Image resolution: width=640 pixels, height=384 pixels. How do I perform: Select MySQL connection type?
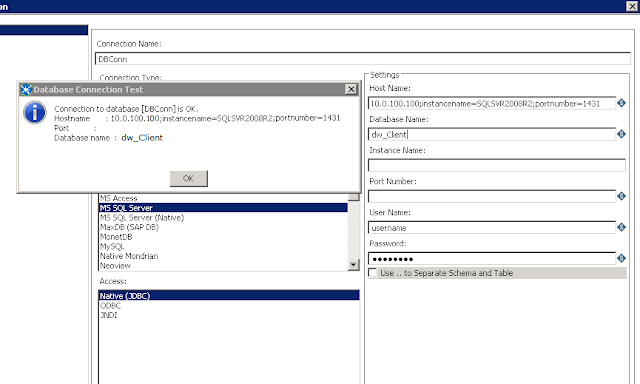point(223,246)
